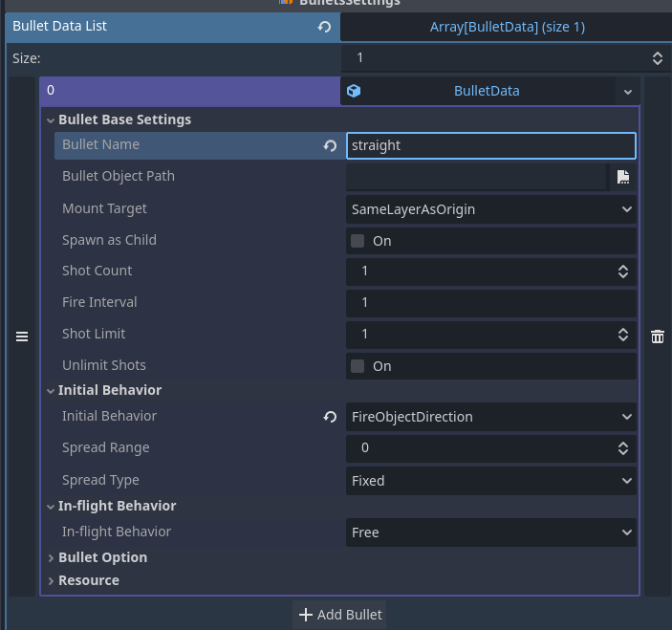Click the Array[BulletData] (size 1) button
The height and width of the screenshot is (630, 672).
pos(507,27)
